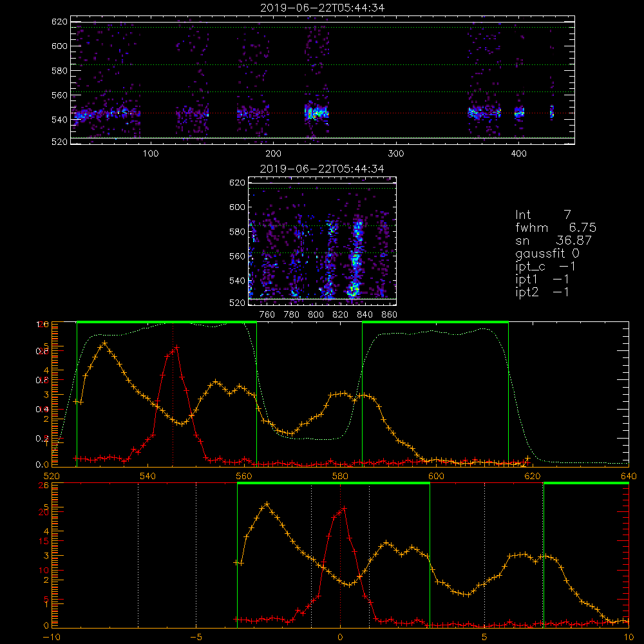Click the top plot title 2019-06-22T05:44:34
This screenshot has height=644, width=644.
pyautogui.click(x=323, y=8)
